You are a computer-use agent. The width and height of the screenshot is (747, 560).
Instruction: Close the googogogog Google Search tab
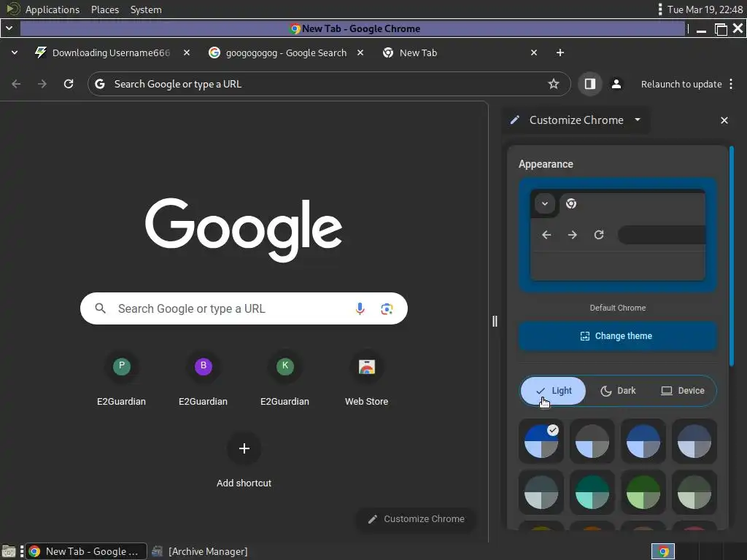click(360, 52)
